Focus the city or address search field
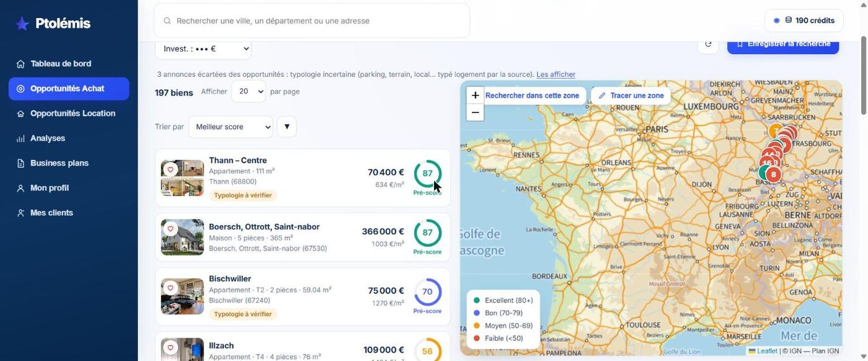 click(x=312, y=21)
